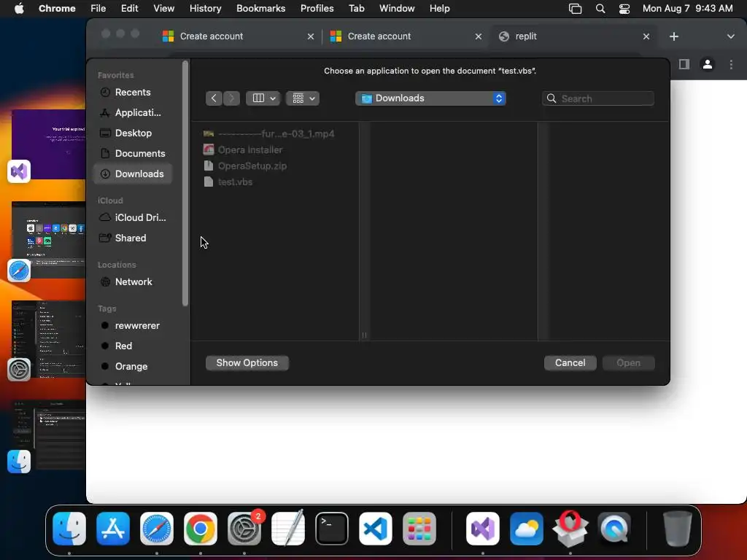This screenshot has width=747, height=560.
Task: Open System Settings with badge in Dock
Action: point(244,529)
